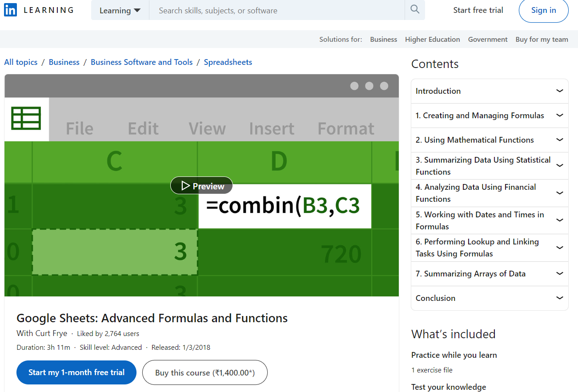Expand Summarizing Data Using Statistical Functions
The image size is (578, 392).
(490, 166)
